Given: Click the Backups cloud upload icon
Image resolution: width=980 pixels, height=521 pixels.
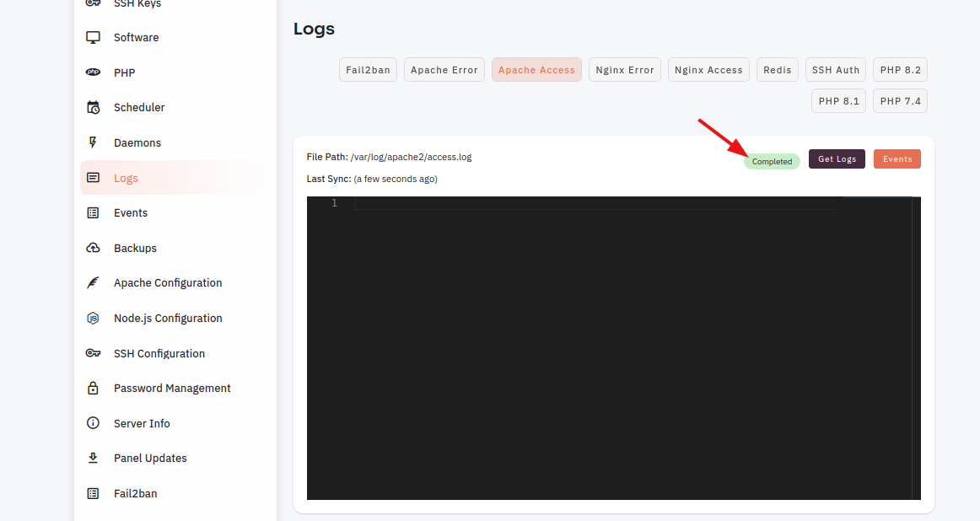Looking at the screenshot, I should 93,248.
